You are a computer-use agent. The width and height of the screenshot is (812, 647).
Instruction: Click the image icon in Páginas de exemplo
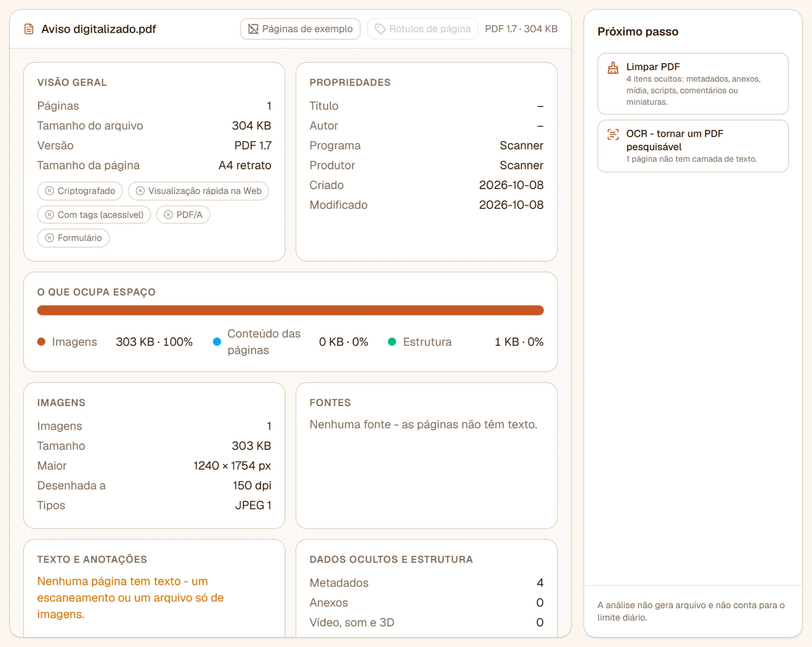click(254, 29)
